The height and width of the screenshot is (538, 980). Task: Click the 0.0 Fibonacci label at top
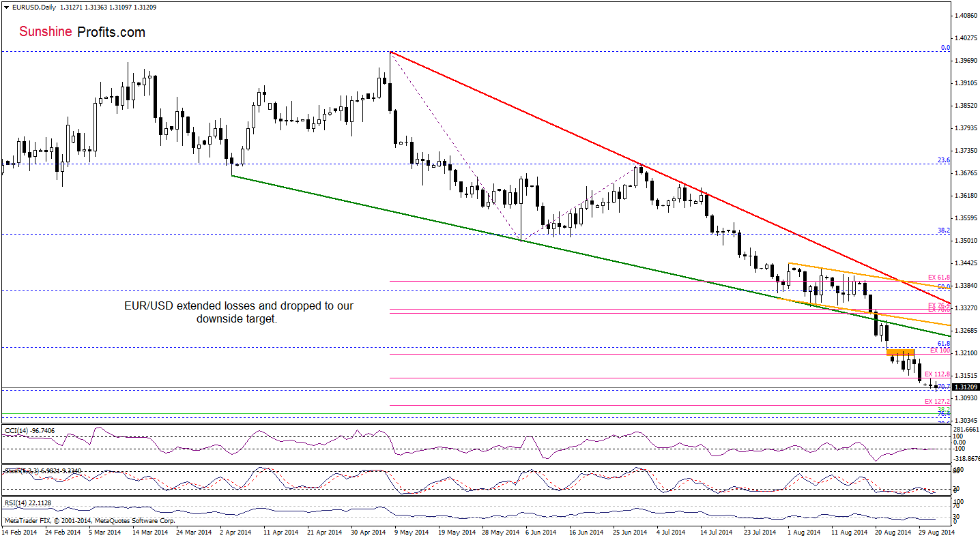(946, 48)
